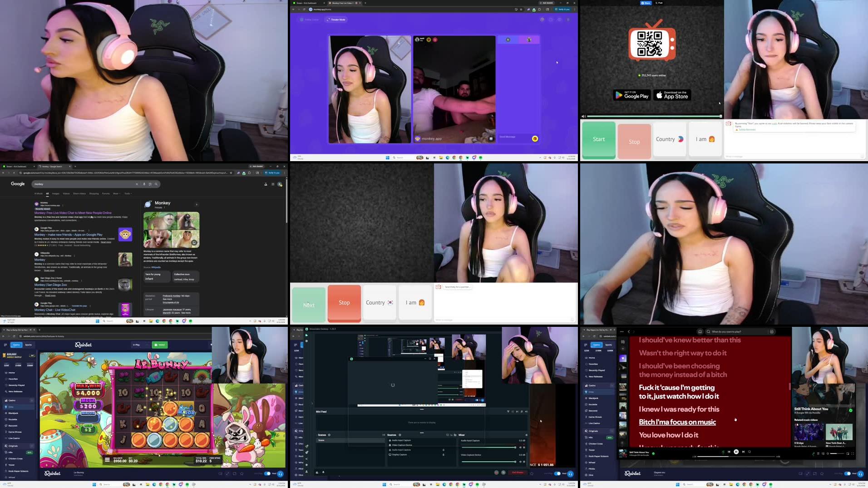This screenshot has height=488, width=868.
Task: Enable shuffle in the Spotify player
Action: (x=723, y=452)
